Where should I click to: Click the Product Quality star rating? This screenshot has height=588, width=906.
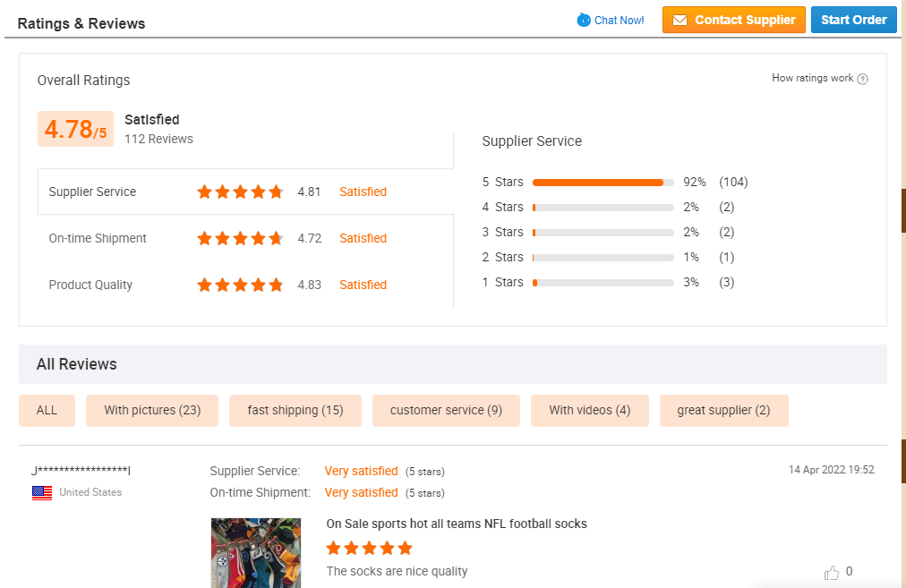click(240, 285)
